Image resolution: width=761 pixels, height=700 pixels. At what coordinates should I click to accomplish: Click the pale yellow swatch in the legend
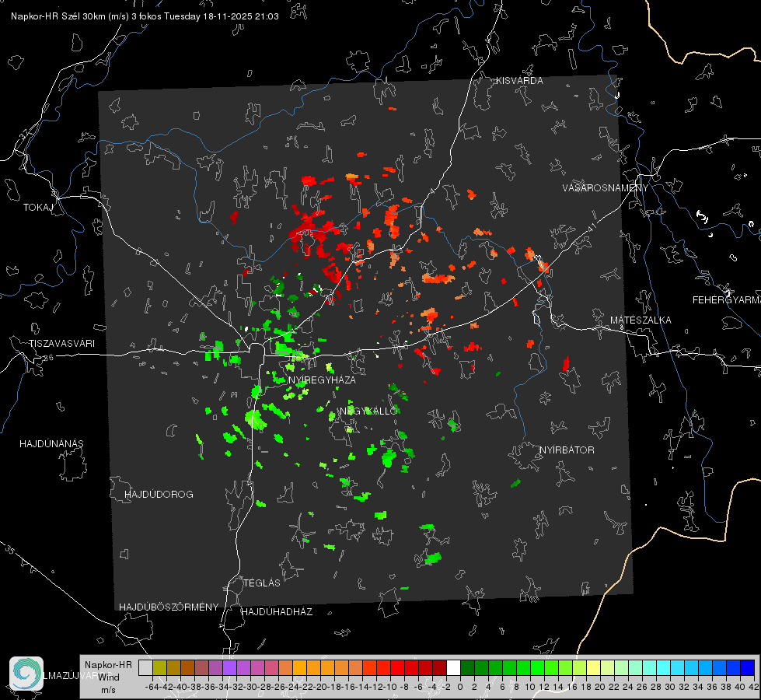point(594,667)
